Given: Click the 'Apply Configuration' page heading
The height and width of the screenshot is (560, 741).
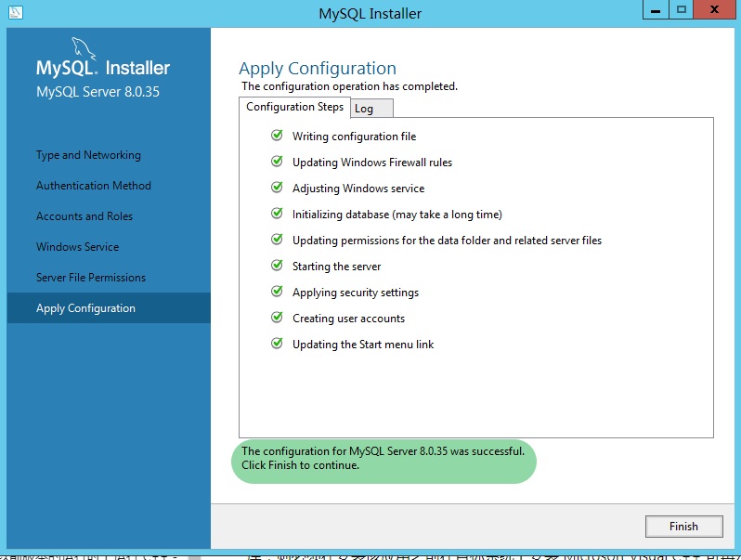Looking at the screenshot, I should [318, 69].
